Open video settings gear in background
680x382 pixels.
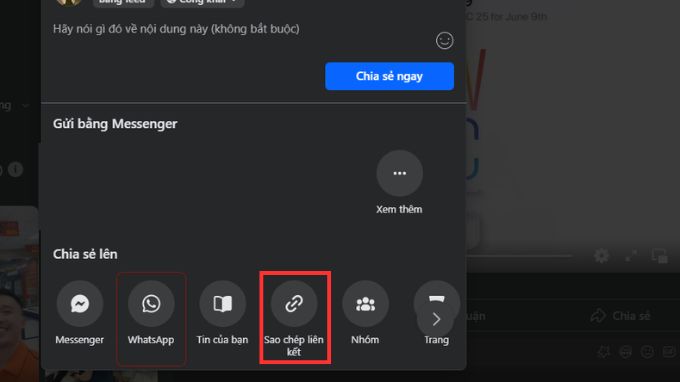click(602, 256)
